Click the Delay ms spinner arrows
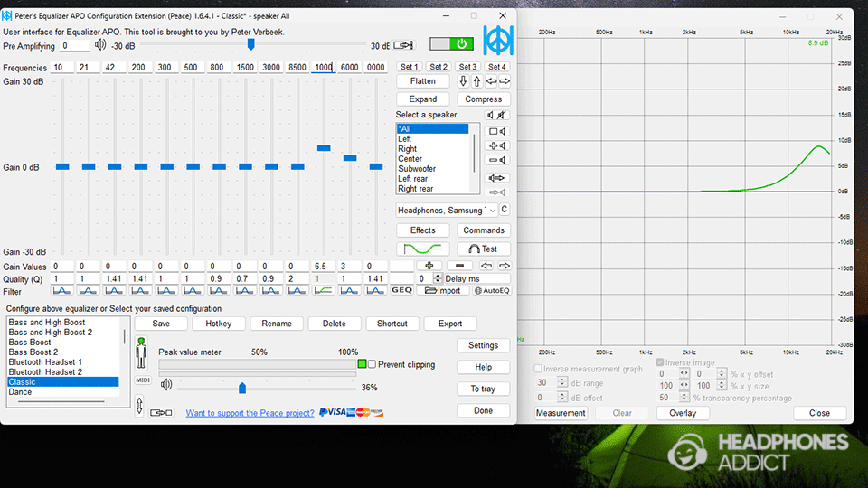 point(439,278)
